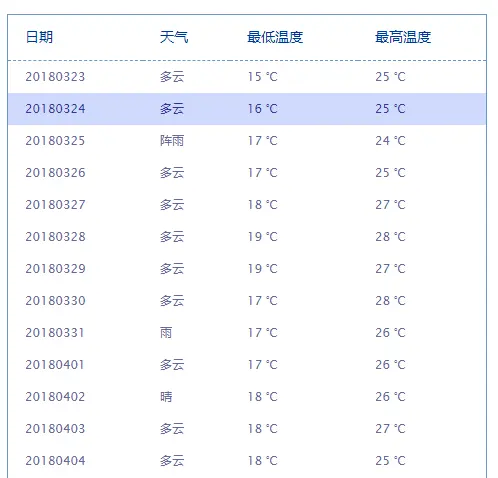This screenshot has width=498, height=478.
Task: Click 多云 weather in 20180401 row
Action: click(x=172, y=365)
